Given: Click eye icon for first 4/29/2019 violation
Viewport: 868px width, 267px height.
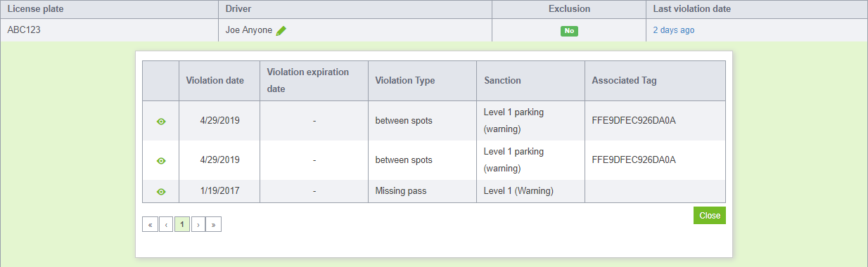Looking at the screenshot, I should tap(161, 121).
